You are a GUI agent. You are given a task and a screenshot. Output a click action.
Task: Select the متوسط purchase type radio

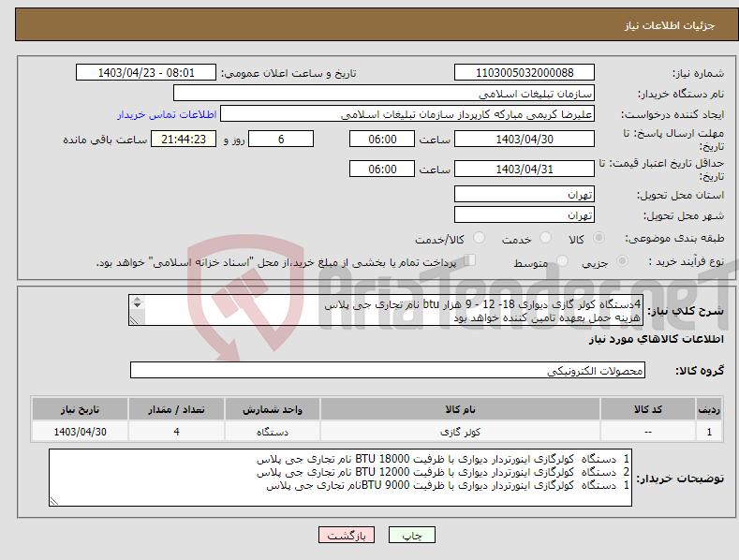click(x=562, y=260)
